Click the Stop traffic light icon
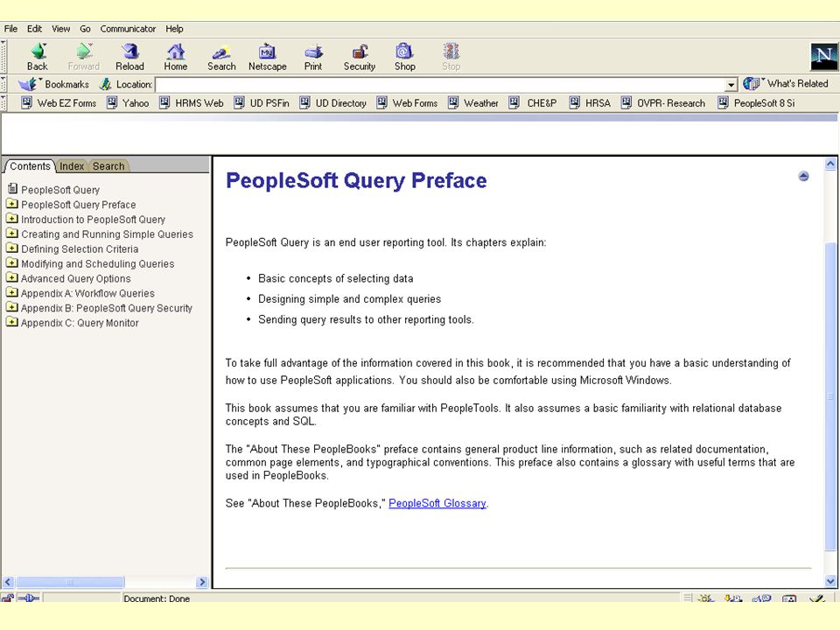 pyautogui.click(x=451, y=52)
